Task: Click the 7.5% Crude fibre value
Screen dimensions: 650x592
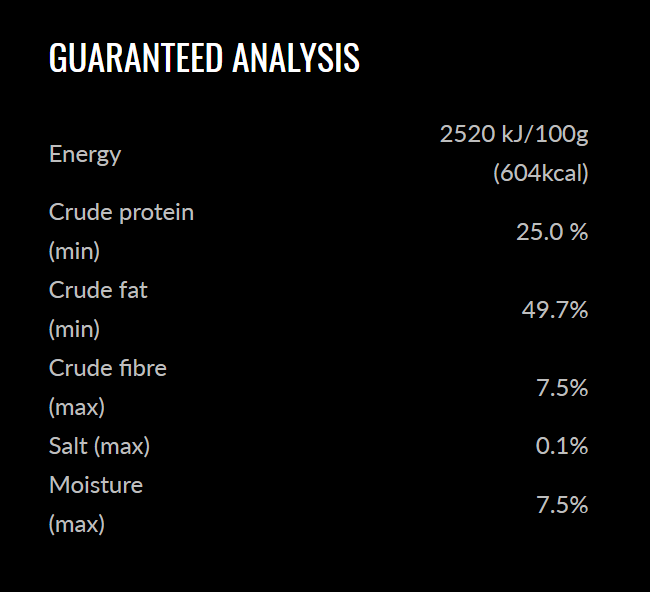Action: tap(562, 388)
